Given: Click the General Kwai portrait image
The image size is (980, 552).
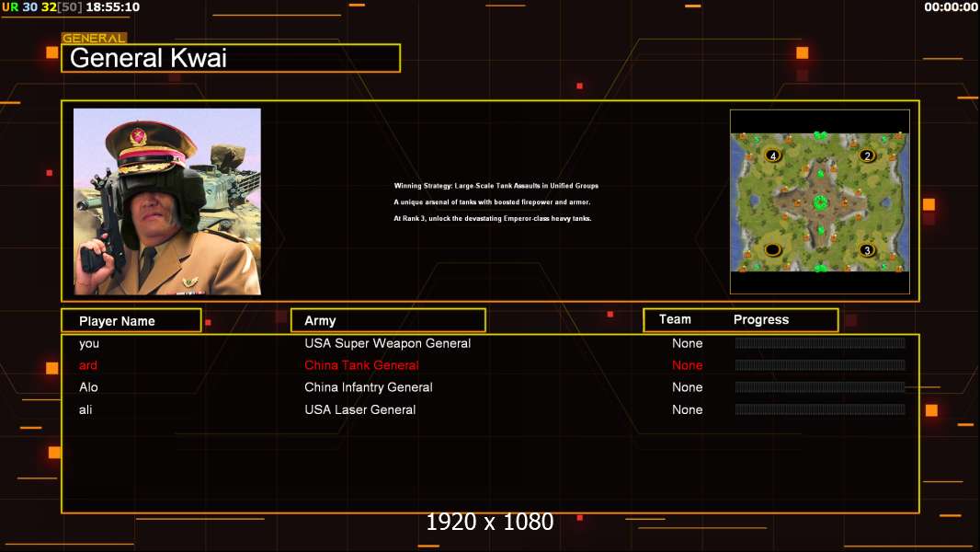Looking at the screenshot, I should [167, 201].
